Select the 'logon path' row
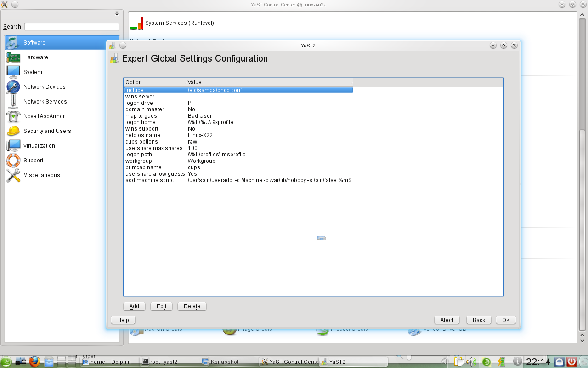Screen dimensions: 588x368 [x=238, y=155]
